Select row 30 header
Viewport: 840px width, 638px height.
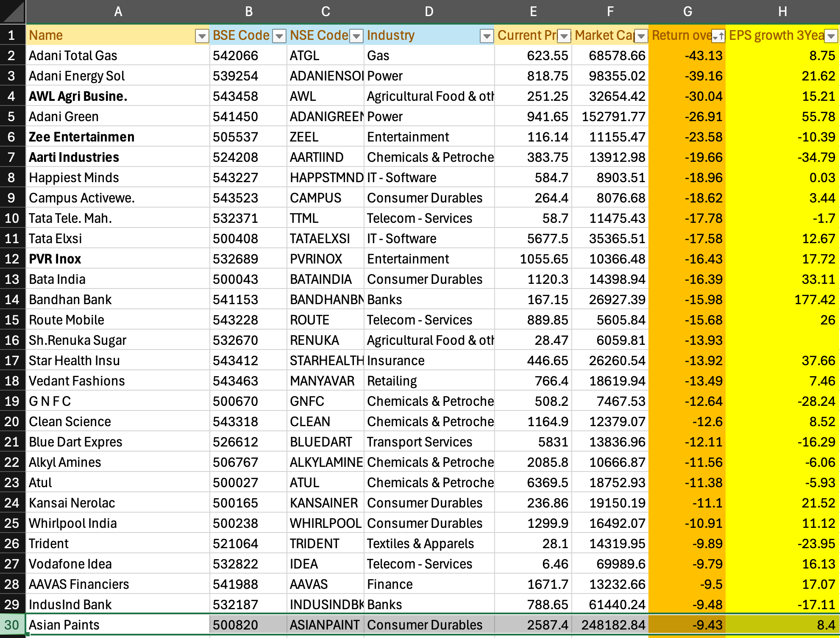pos(12,625)
